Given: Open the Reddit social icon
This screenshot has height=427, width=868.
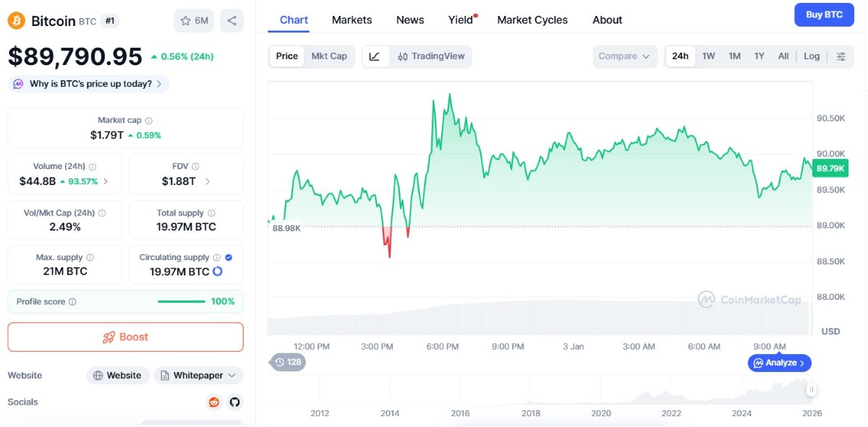Looking at the screenshot, I should point(213,402).
